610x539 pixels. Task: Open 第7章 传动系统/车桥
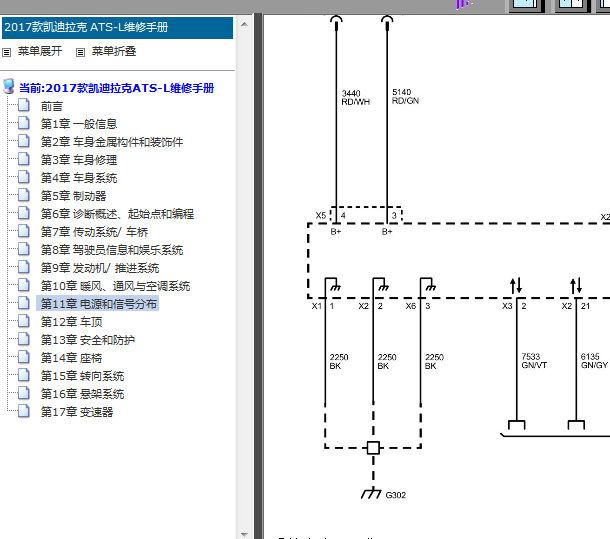[x=95, y=232]
